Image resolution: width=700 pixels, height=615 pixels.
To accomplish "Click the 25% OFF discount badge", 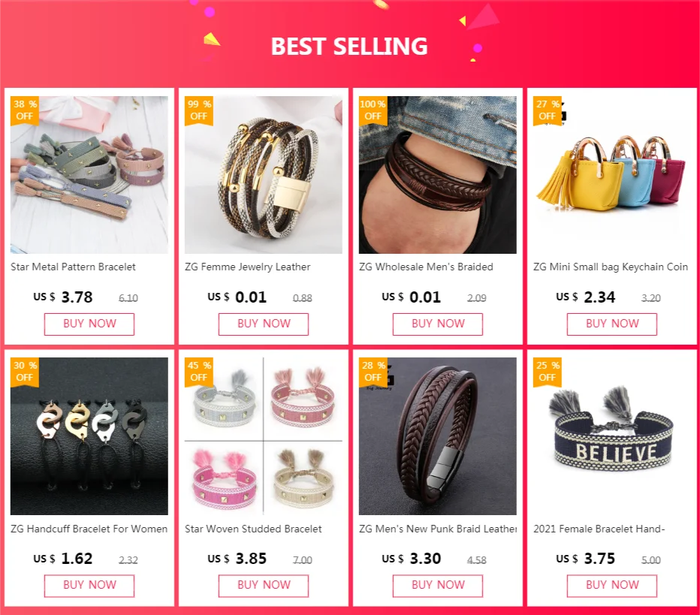I will pos(548,371).
